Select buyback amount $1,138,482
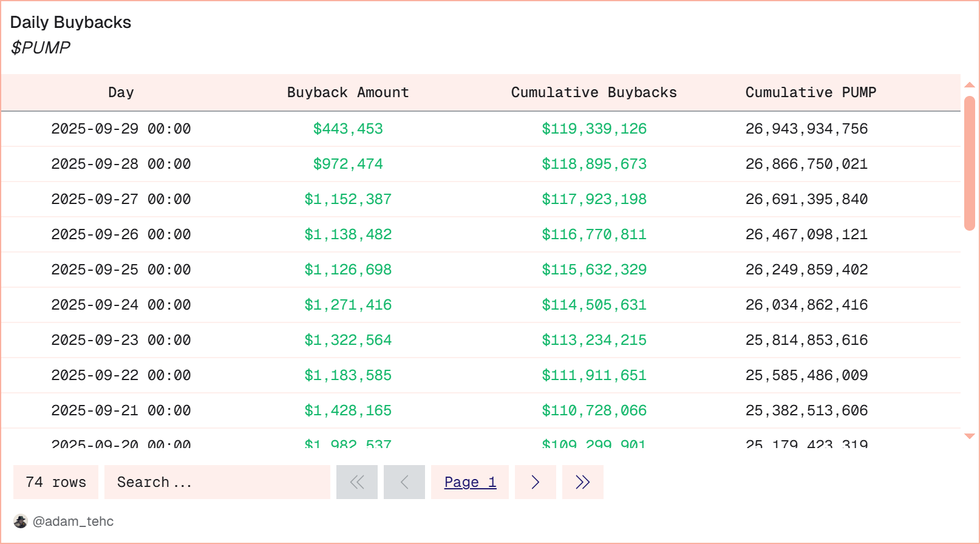This screenshot has height=544, width=980. tap(348, 234)
